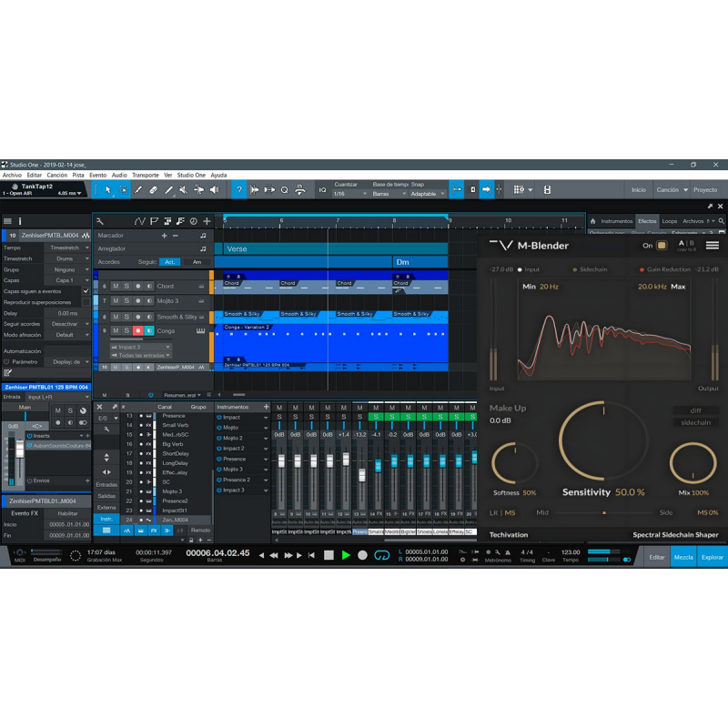Open Modo afinación Default dropdown
Viewport: 728px width, 728px height.
point(67,335)
